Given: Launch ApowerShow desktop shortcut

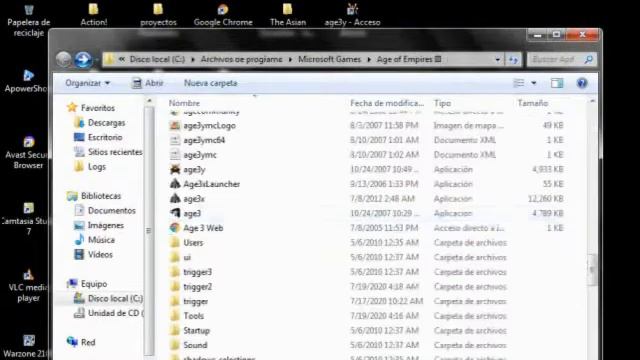Looking at the screenshot, I should [27, 81].
